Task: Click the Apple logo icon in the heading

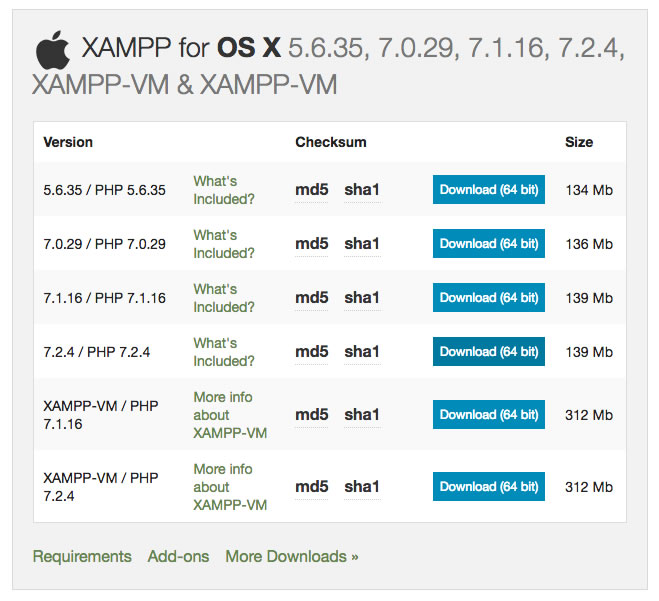Action: (53, 50)
